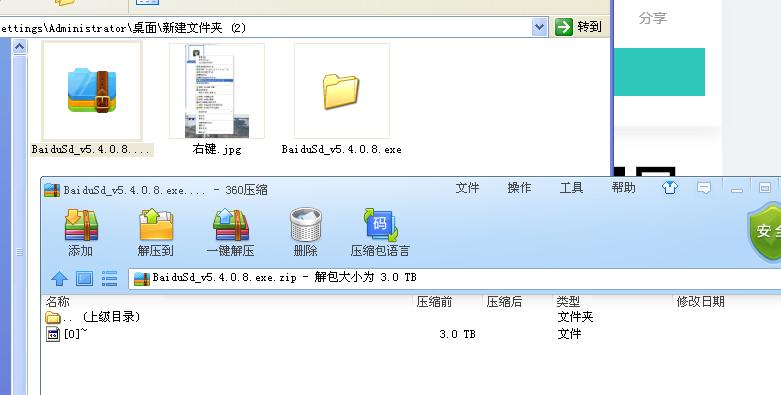The image size is (781, 395).
Task: Open the 文件 menu in 360压缩
Action: [467, 188]
